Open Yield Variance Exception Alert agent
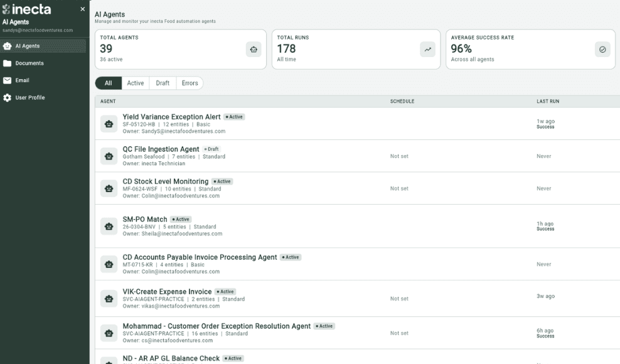Screen dimensions: 620x364 [171, 117]
